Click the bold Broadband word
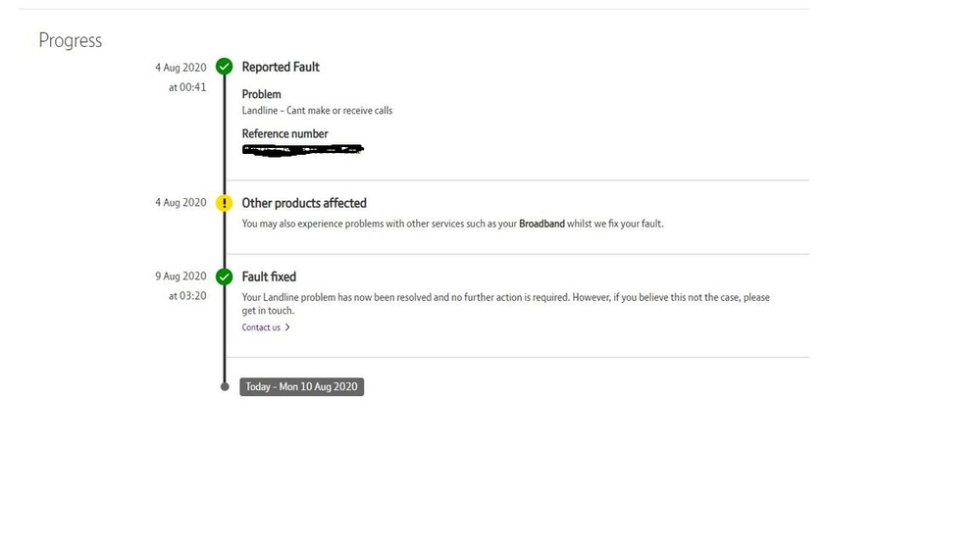The image size is (980, 551). click(542, 224)
